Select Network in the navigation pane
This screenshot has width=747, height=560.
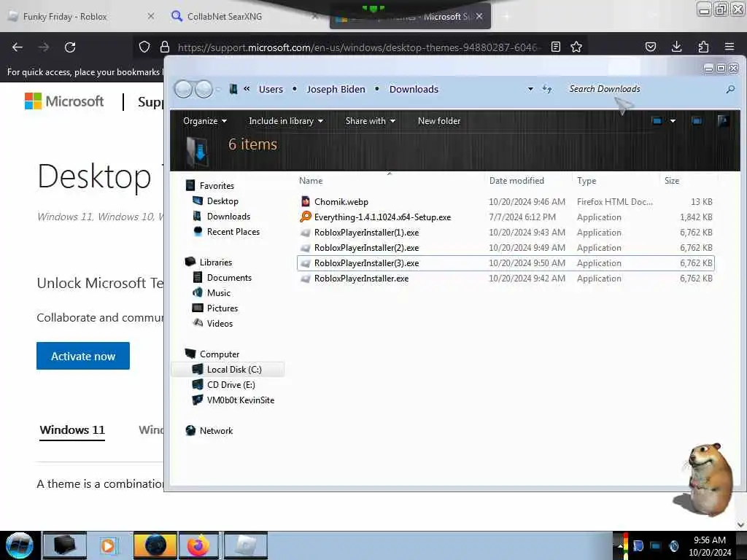pyautogui.click(x=216, y=430)
